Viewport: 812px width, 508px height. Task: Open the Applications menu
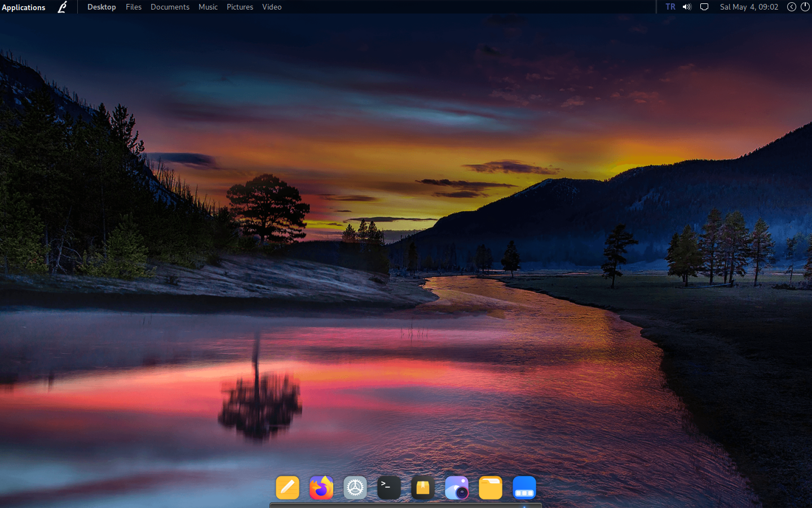click(x=24, y=7)
